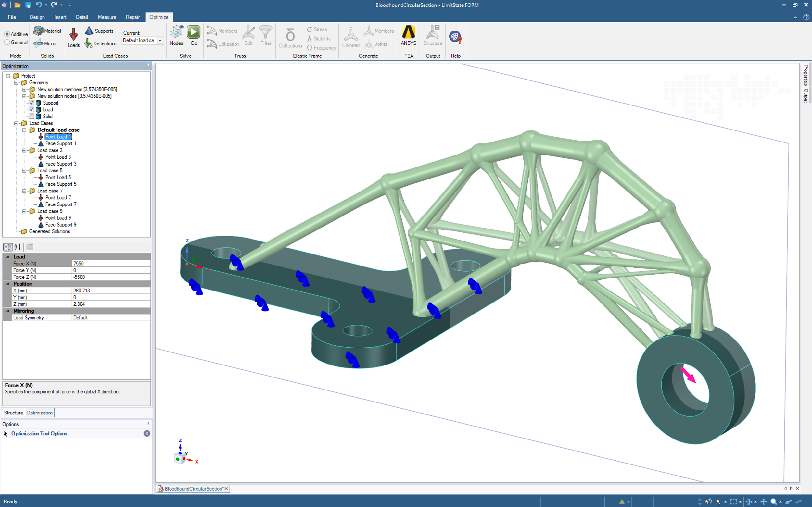This screenshot has width=812, height=507.
Task: Switch to the Measure ribbon tab
Action: [x=107, y=17]
